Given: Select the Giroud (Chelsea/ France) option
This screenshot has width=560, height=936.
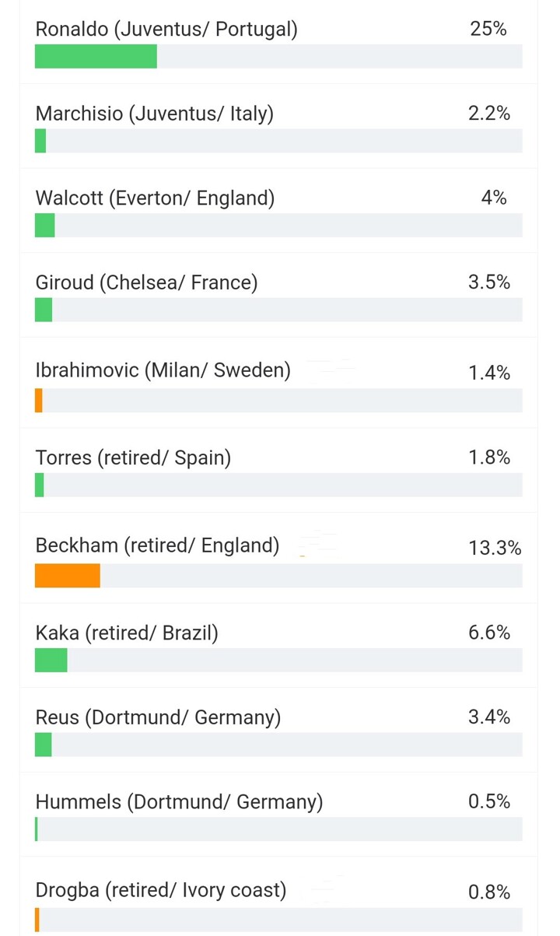Looking at the screenshot, I should tap(146, 282).
